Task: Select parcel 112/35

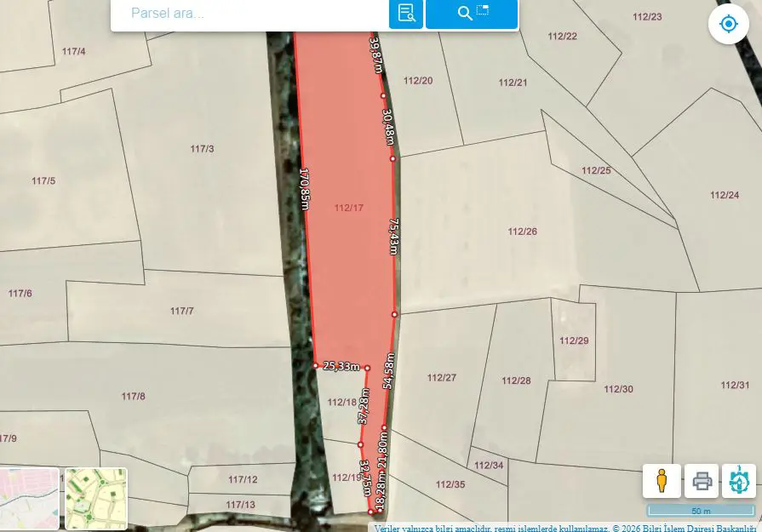Action: (x=450, y=484)
